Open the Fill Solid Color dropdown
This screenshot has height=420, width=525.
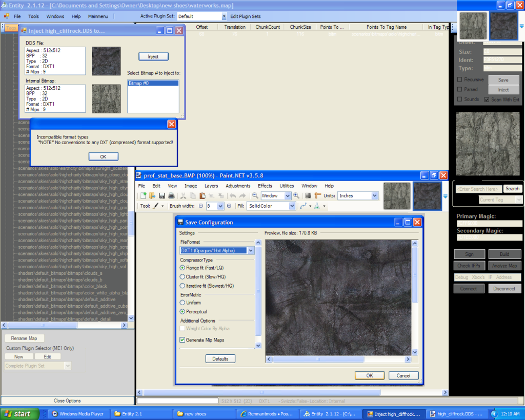coord(292,206)
